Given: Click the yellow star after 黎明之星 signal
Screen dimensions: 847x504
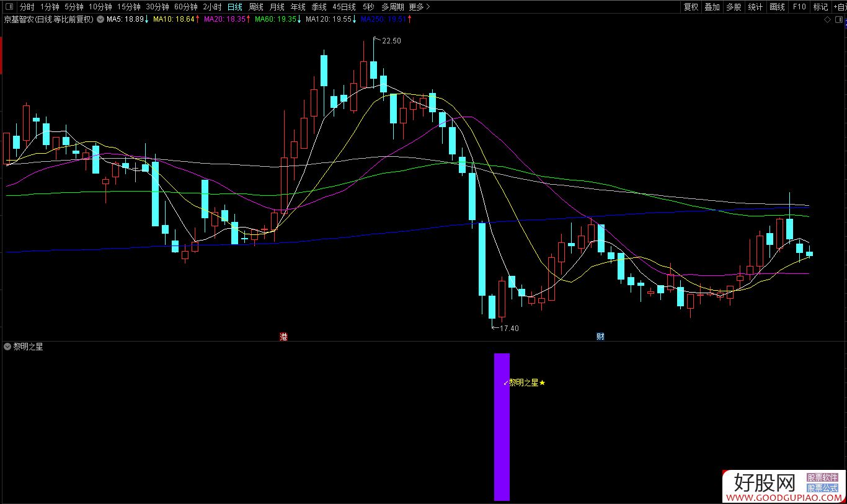Looking at the screenshot, I should point(543,382).
